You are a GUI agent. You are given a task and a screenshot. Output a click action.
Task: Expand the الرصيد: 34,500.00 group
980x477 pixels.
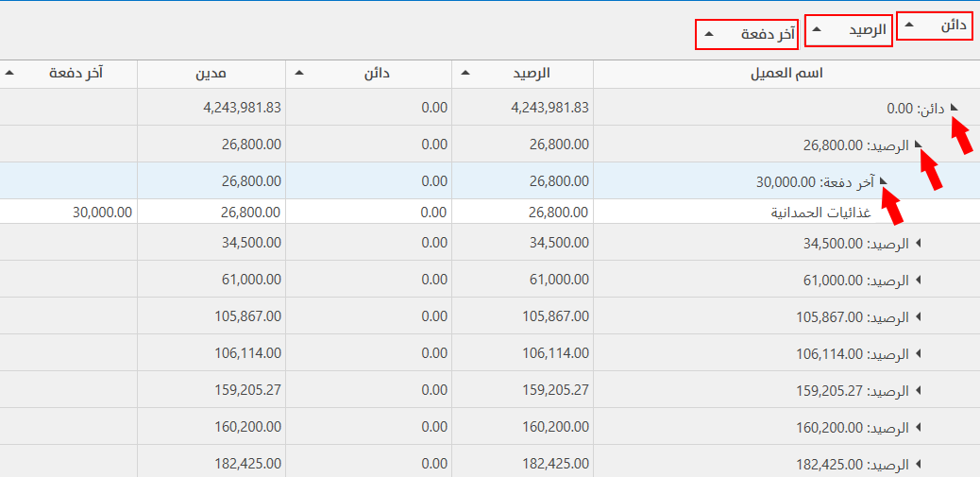point(918,244)
